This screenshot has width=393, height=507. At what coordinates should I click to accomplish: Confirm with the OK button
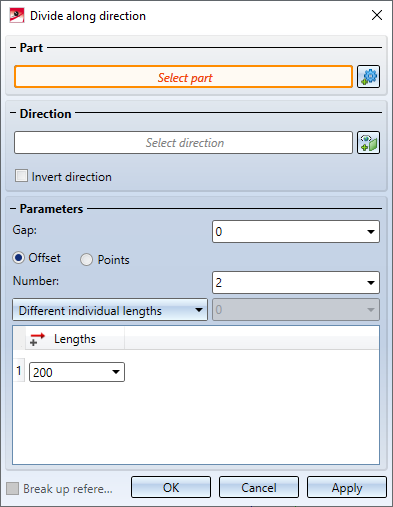[x=171, y=487]
